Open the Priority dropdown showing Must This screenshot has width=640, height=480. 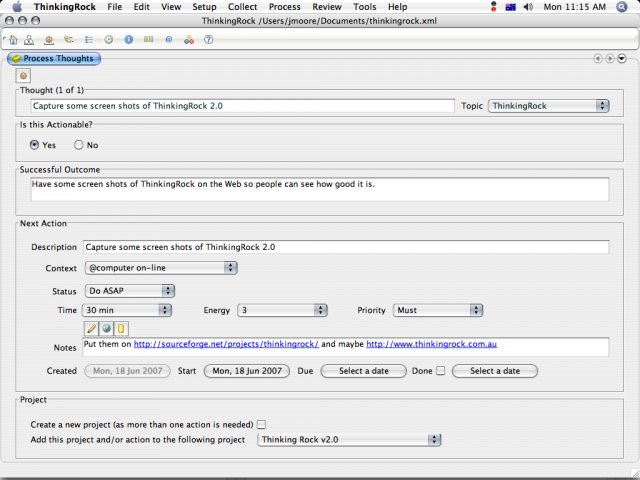coord(438,310)
